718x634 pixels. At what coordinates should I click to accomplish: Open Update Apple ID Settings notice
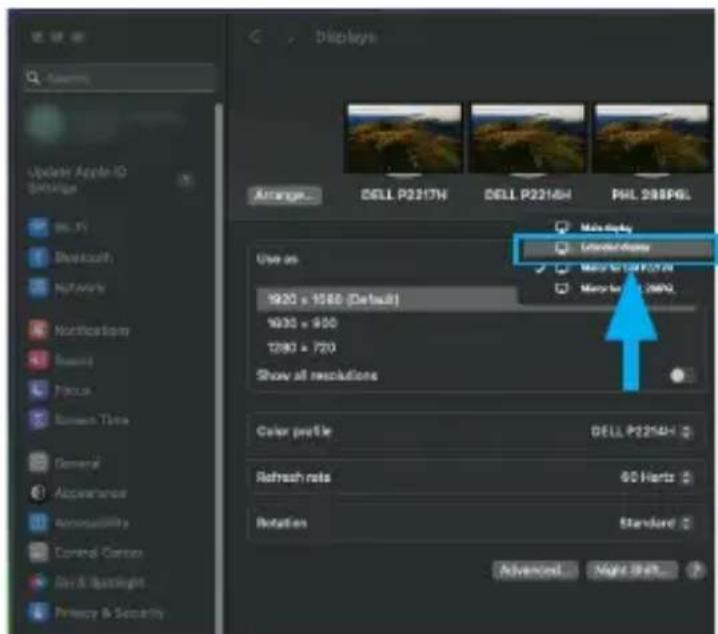pyautogui.click(x=110, y=179)
